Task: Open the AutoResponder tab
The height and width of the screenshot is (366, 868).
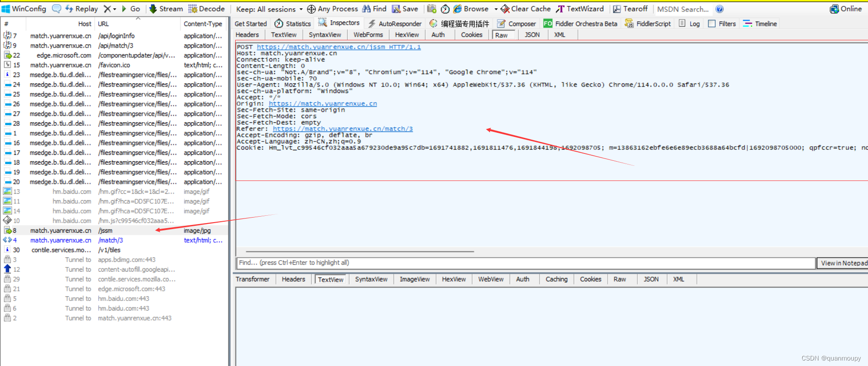Action: tap(395, 24)
